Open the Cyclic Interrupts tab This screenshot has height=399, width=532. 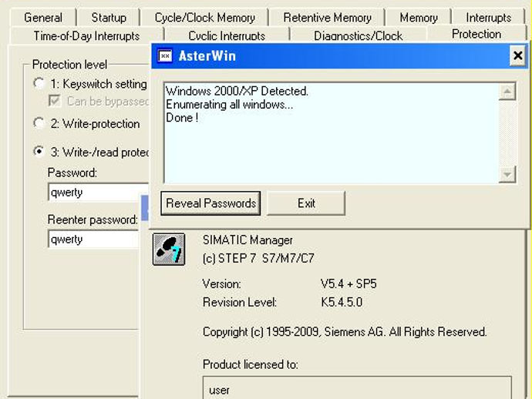point(227,35)
